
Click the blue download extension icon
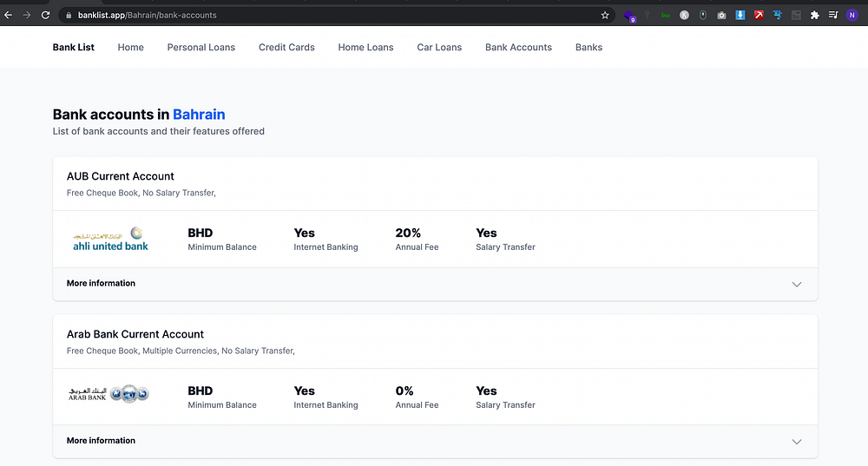pyautogui.click(x=740, y=15)
